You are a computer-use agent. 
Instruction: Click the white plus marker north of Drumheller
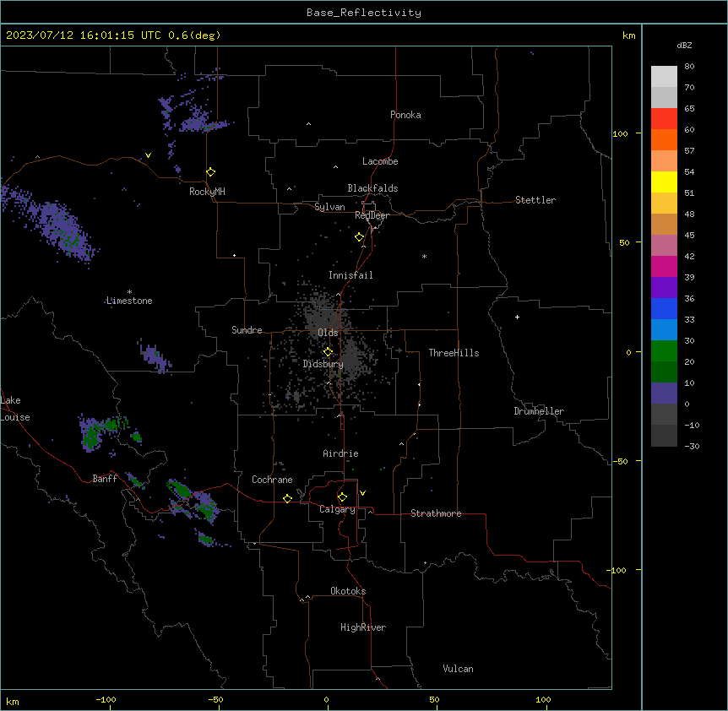click(x=517, y=317)
